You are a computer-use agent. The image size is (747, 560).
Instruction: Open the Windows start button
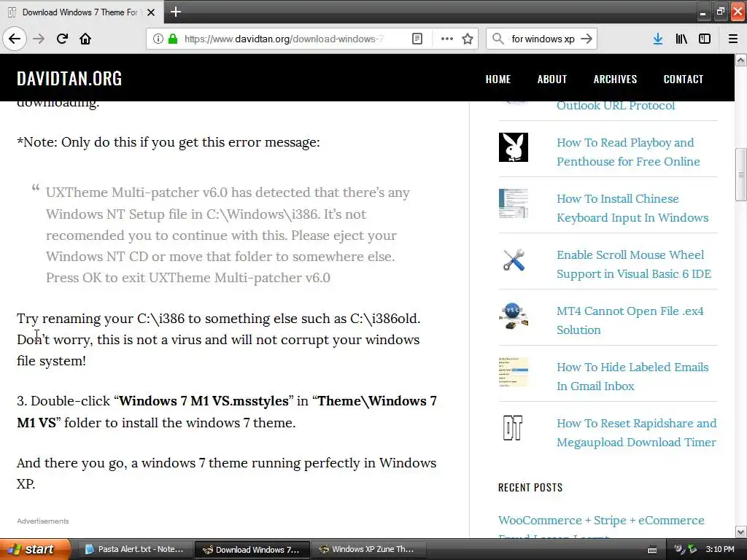point(34,549)
